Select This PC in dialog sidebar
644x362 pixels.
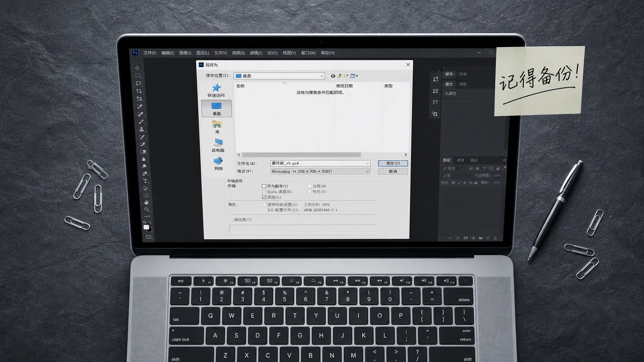point(218,145)
